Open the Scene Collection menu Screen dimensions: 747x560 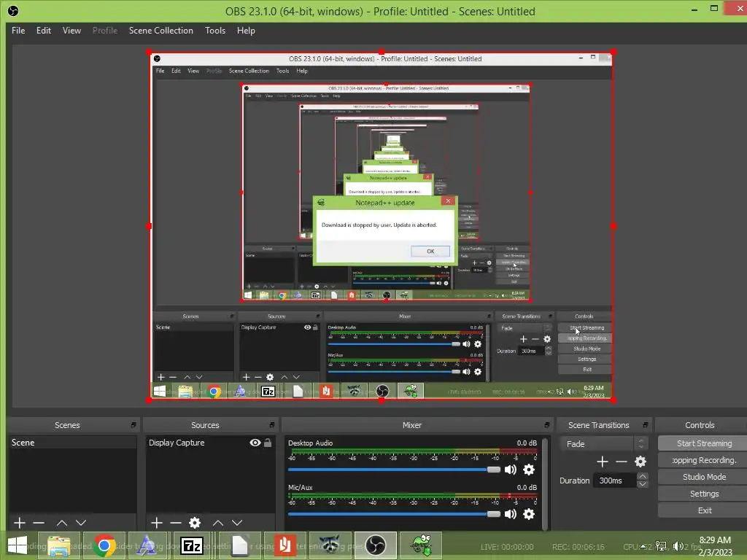tap(161, 31)
